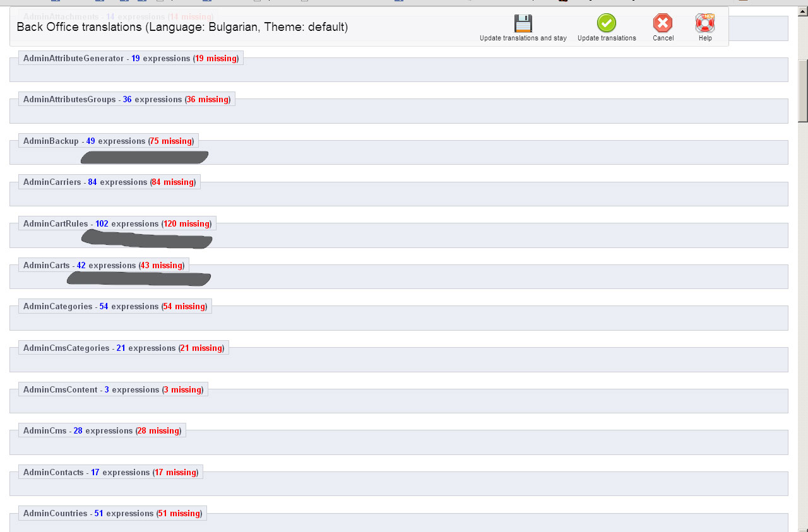Click the green checkmark Update translations icon
The image size is (808, 532).
[x=607, y=23]
